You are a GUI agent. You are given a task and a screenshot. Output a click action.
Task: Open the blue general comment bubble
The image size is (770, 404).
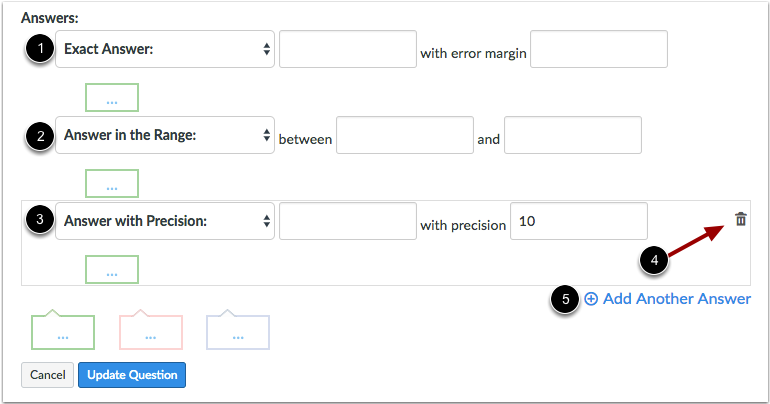[x=238, y=330]
